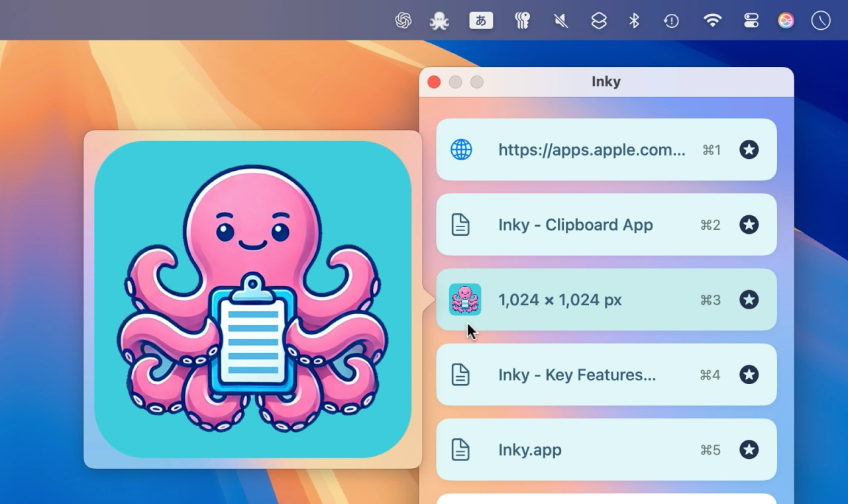Toggle favorite star for Inky - Clipboard App
This screenshot has width=848, height=504.
749,225
